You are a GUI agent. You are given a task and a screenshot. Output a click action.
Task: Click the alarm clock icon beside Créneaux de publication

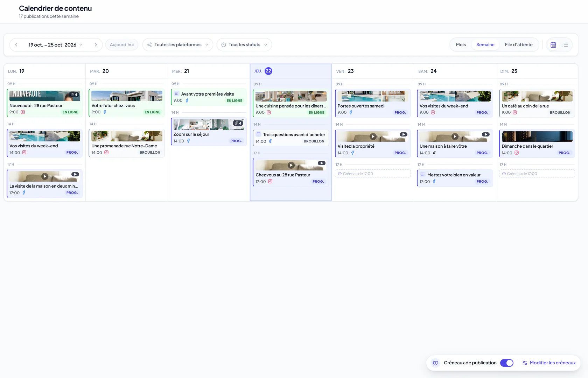point(435,363)
